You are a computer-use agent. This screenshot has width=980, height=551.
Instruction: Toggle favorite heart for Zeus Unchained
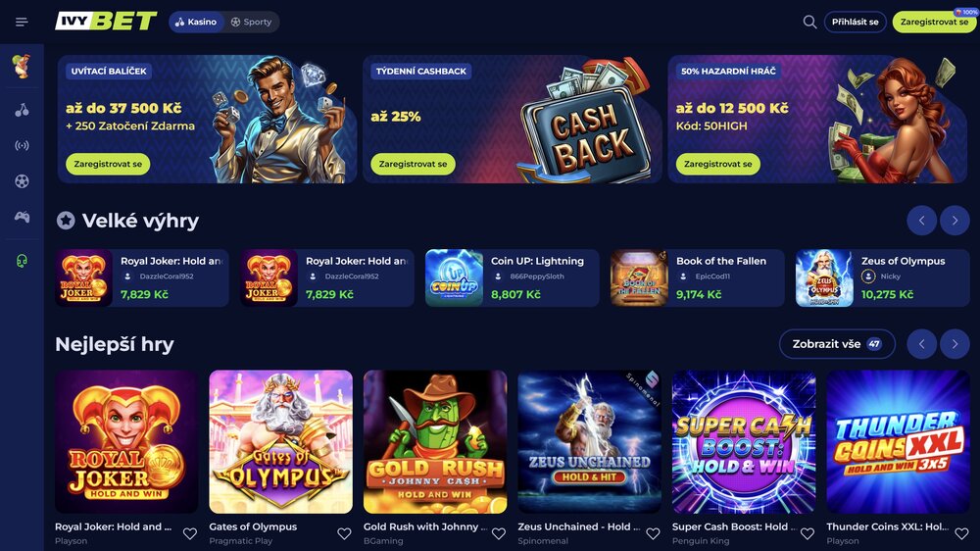[x=653, y=533]
